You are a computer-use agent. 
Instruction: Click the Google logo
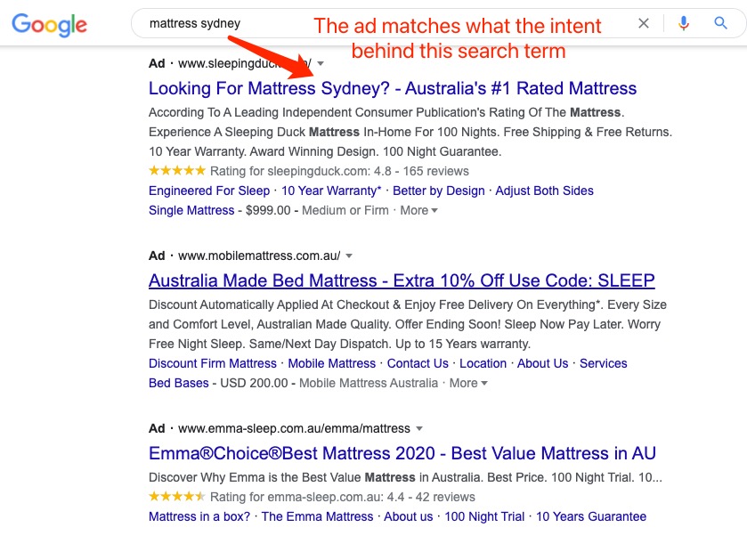[50, 25]
